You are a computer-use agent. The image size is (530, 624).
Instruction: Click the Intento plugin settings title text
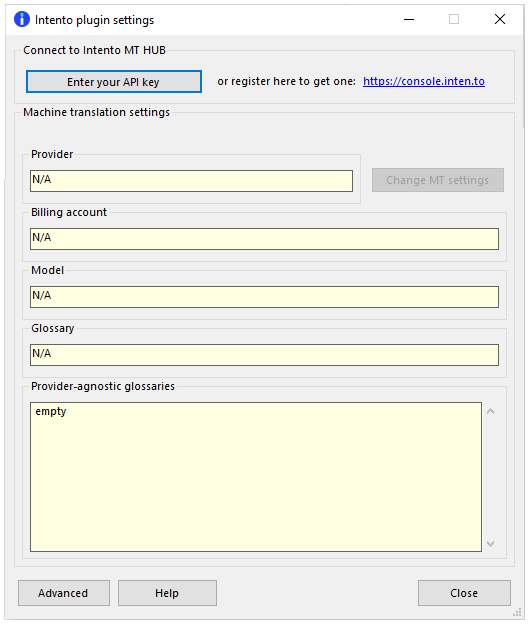coord(94,20)
